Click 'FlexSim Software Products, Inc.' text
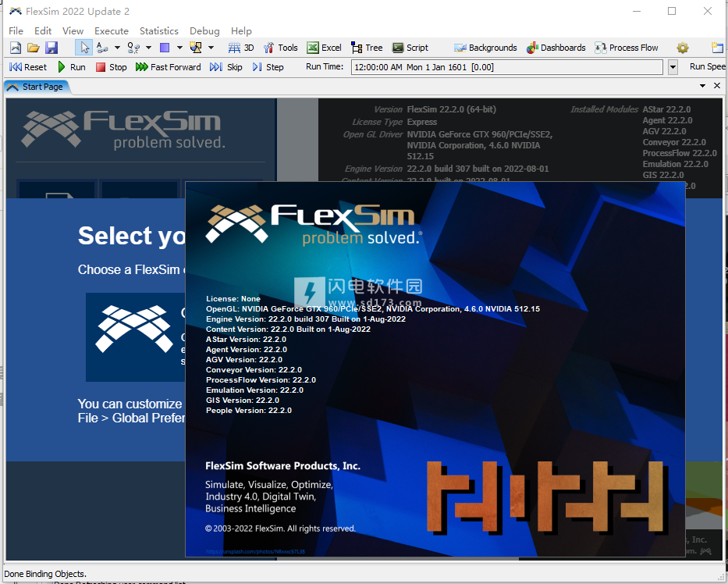 (282, 466)
